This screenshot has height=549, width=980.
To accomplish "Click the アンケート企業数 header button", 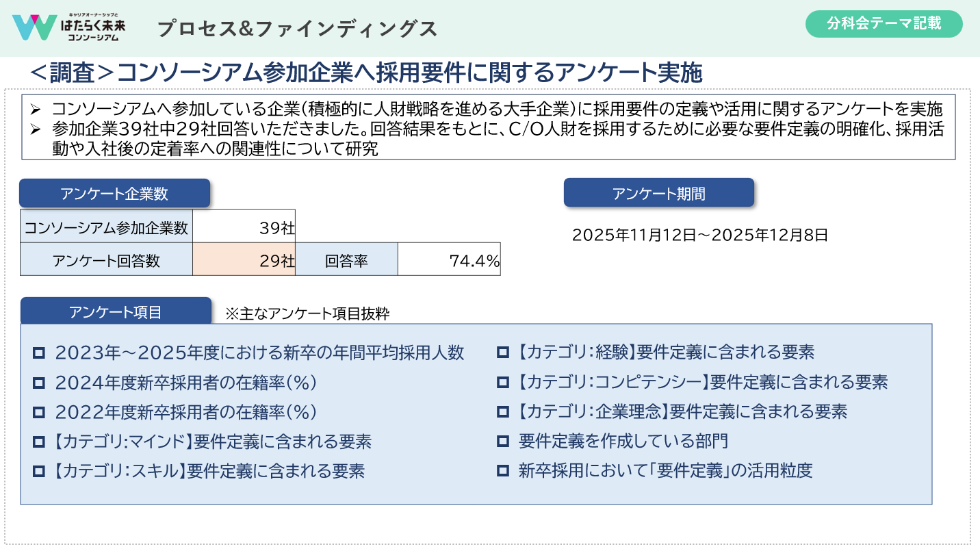I will [114, 194].
